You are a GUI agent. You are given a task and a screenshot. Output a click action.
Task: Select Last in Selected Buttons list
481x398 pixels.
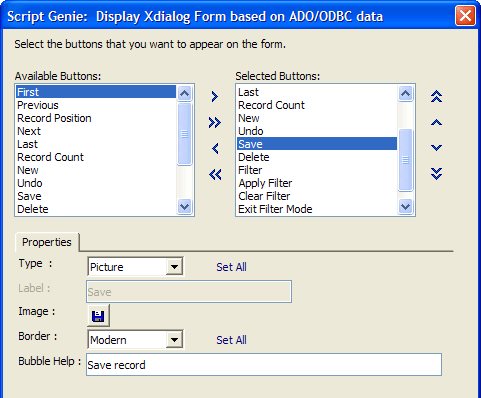point(317,92)
